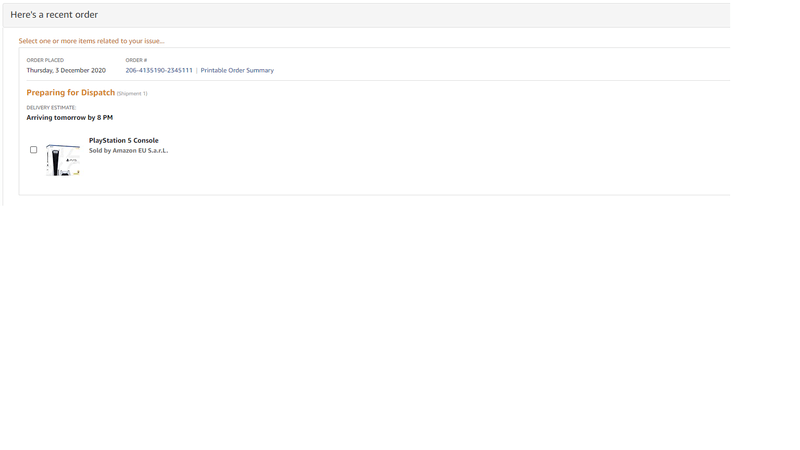Click the 'Thursday, 3 December 2020' date
Image resolution: width=800 pixels, height=450 pixels.
point(66,70)
